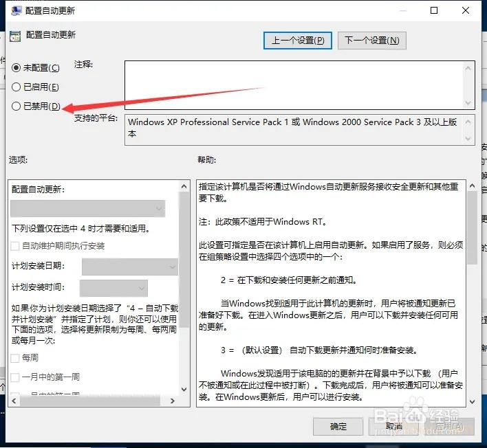The width and height of the screenshot is (487, 448).
Task: Open the 计划安装时间 dropdown
Action: point(113,288)
